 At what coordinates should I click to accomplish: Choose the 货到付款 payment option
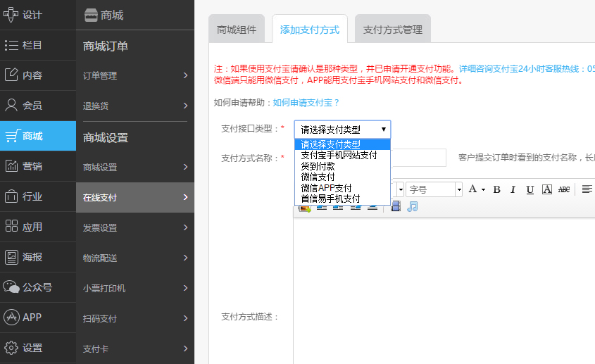click(x=342, y=166)
